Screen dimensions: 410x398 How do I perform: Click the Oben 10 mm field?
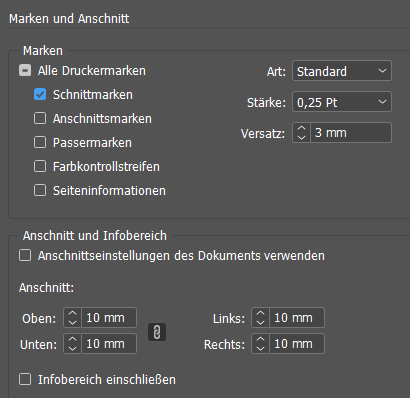point(109,318)
